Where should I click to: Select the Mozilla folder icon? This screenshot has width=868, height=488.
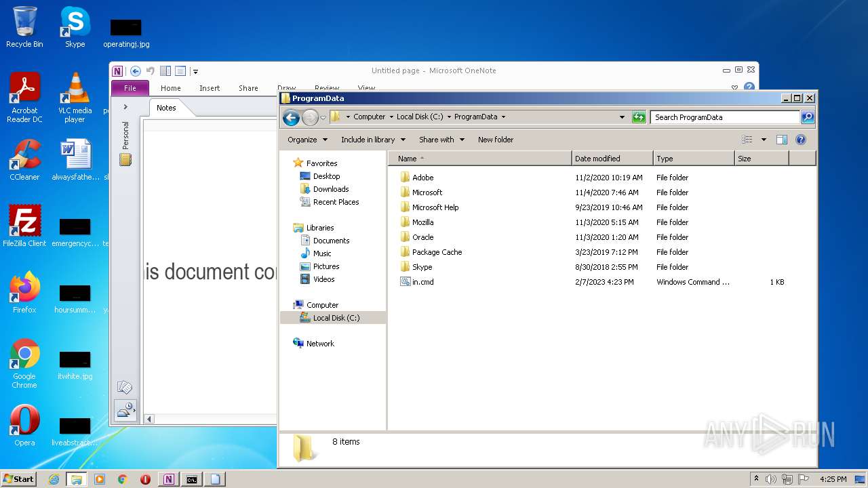[x=406, y=222]
